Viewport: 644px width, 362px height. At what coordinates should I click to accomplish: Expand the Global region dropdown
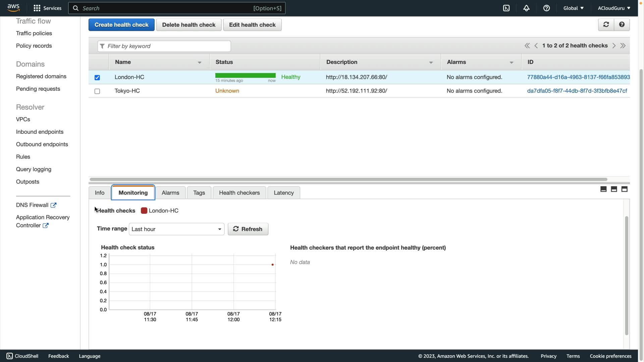click(573, 8)
